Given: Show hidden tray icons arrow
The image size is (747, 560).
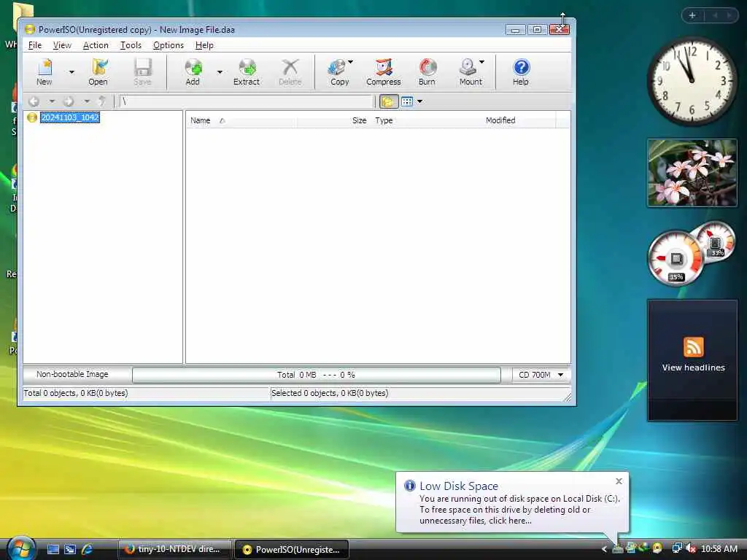Looking at the screenshot, I should click(604, 549).
